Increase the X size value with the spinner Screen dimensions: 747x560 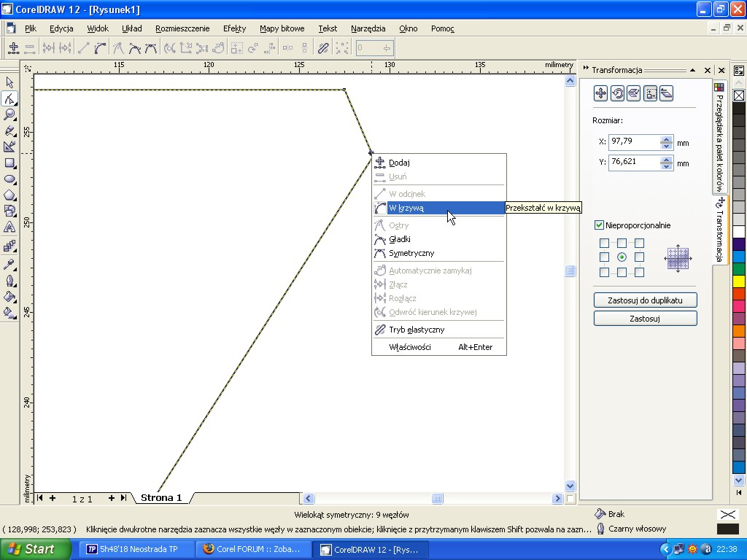click(666, 139)
